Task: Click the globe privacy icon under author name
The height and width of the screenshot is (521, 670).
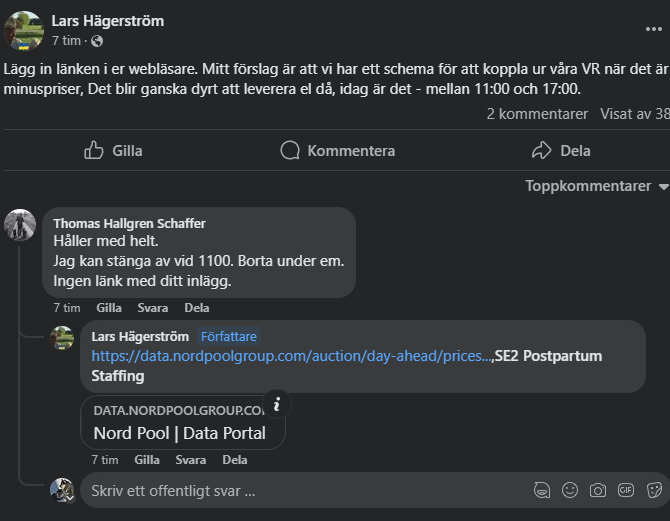Action: (97, 41)
